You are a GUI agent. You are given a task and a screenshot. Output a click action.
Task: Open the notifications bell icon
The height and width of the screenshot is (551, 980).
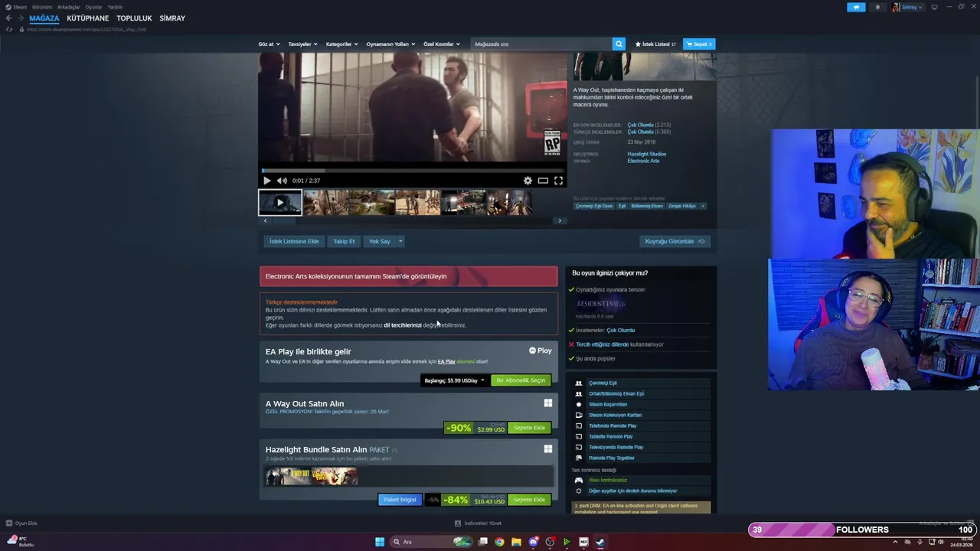click(877, 7)
